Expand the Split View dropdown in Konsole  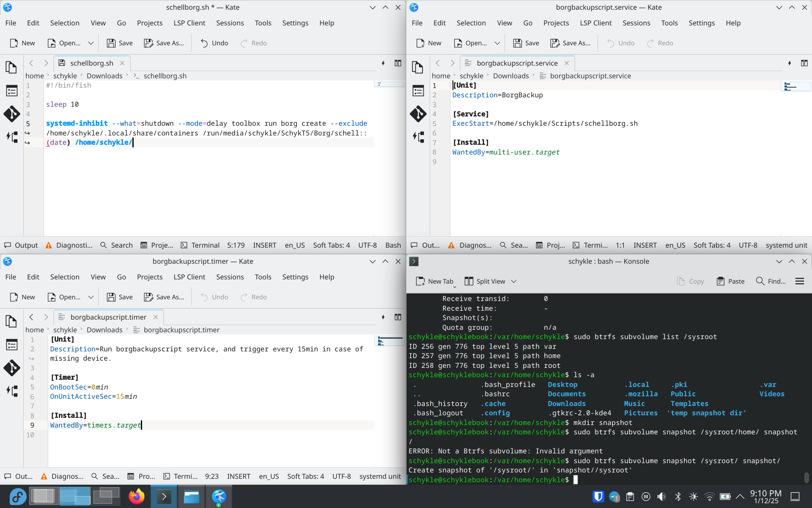click(514, 282)
